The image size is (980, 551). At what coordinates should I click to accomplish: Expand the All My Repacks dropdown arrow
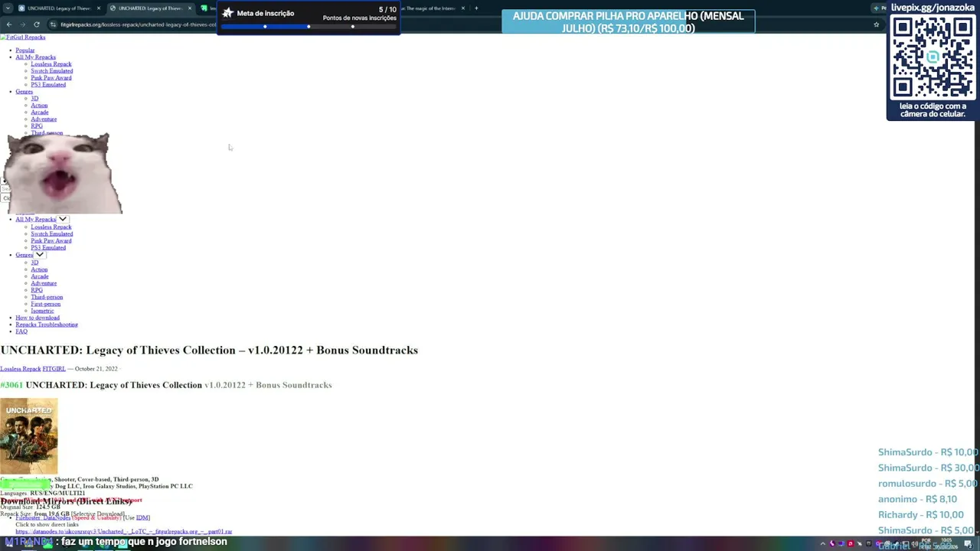pyautogui.click(x=63, y=220)
